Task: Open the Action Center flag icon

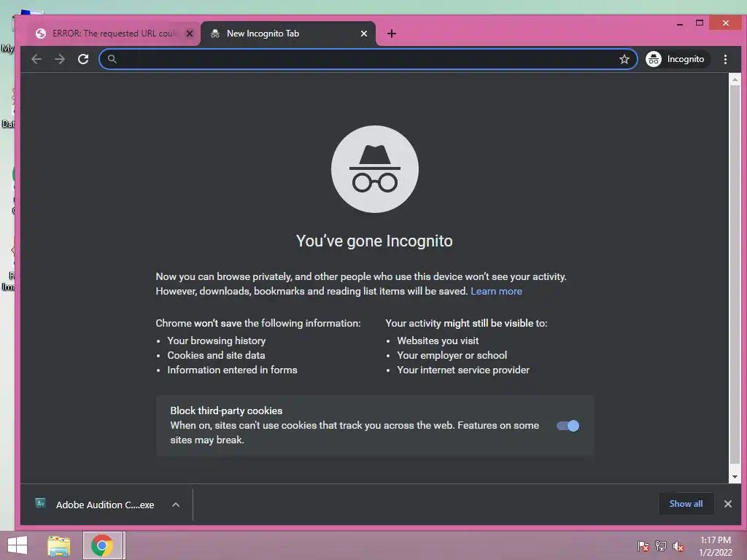Action: coord(643,546)
